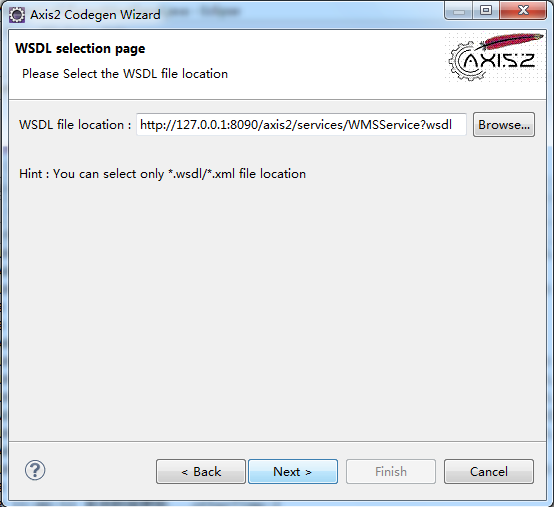Click the 'WSDL file location :' label
This screenshot has height=507, width=554.
point(75,125)
